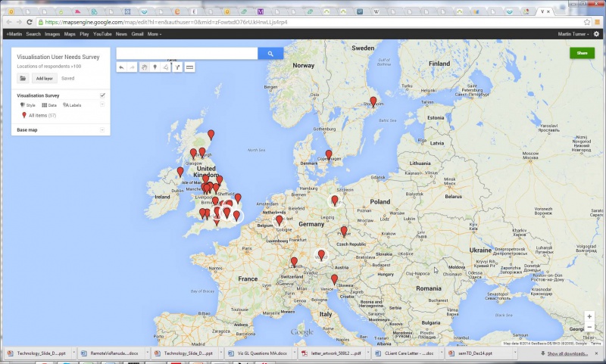Open the layer Style options
Image resolution: width=606 pixels, height=364 pixels.
28,105
